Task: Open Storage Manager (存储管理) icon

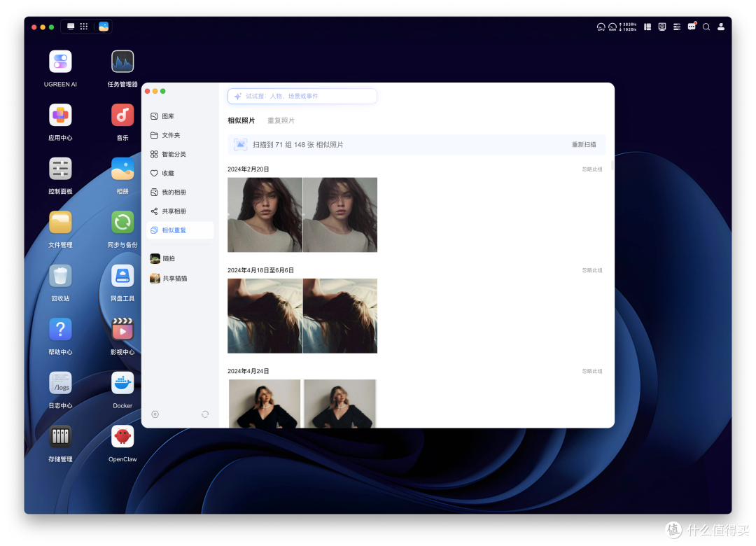Action: tap(60, 437)
